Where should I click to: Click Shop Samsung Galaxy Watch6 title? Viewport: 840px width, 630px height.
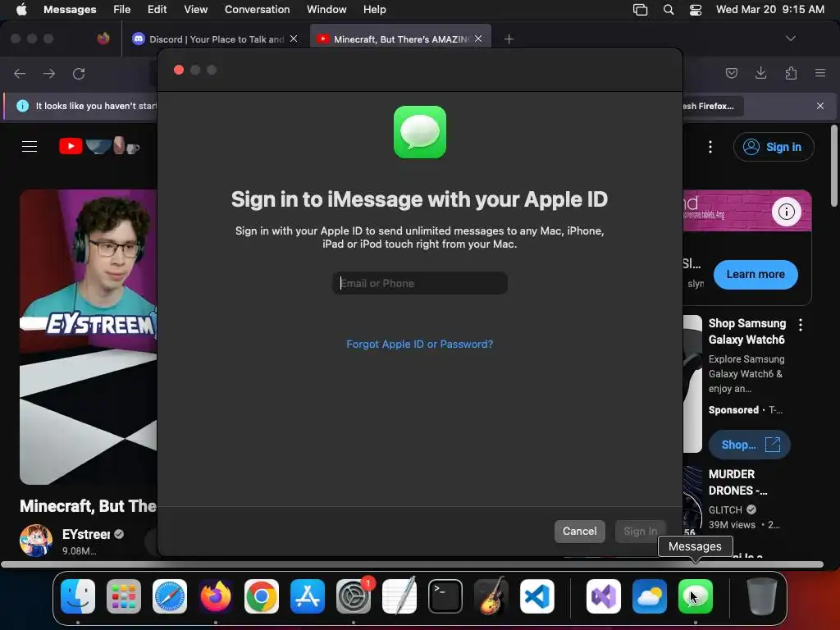click(x=746, y=331)
